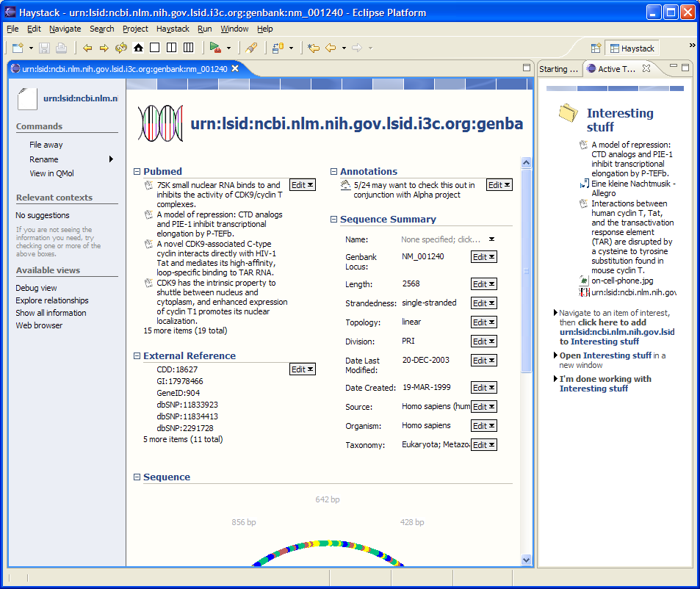Click the Home icon in the toolbar
The width and height of the screenshot is (700, 589).
(138, 48)
